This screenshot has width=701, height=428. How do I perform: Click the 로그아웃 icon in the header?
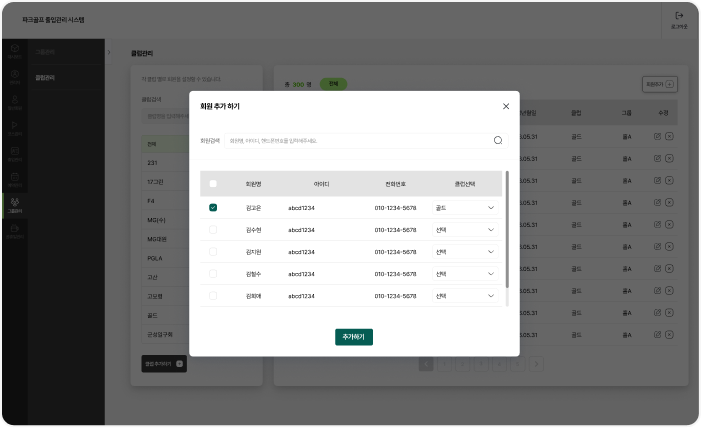(x=679, y=17)
